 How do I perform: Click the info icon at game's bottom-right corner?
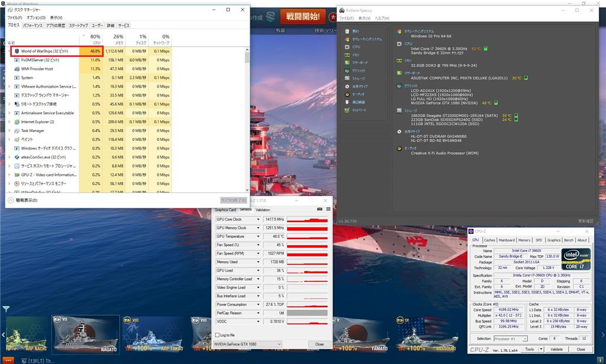[x=599, y=360]
